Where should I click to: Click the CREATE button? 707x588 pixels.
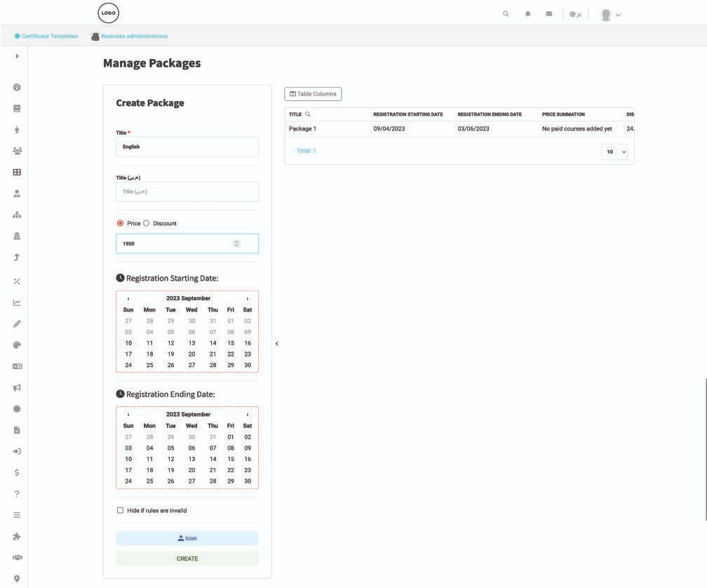pyautogui.click(x=187, y=559)
